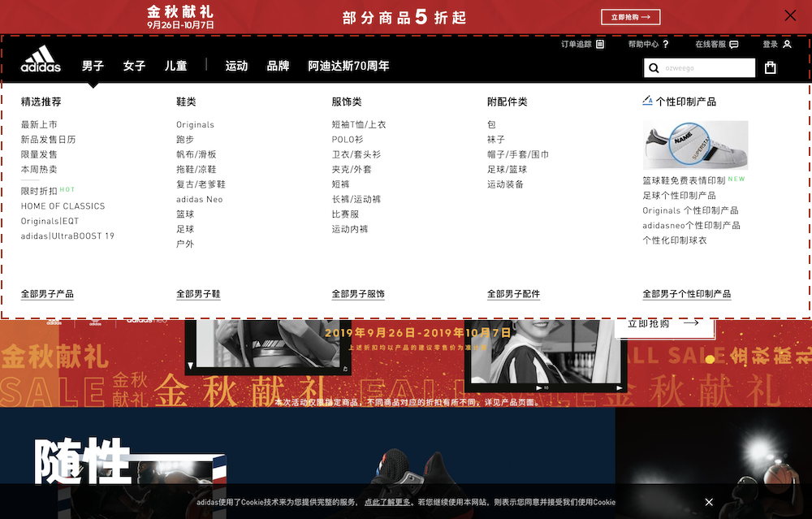
Task: Select 拖鞋/凉鞋 category
Action: coord(197,170)
